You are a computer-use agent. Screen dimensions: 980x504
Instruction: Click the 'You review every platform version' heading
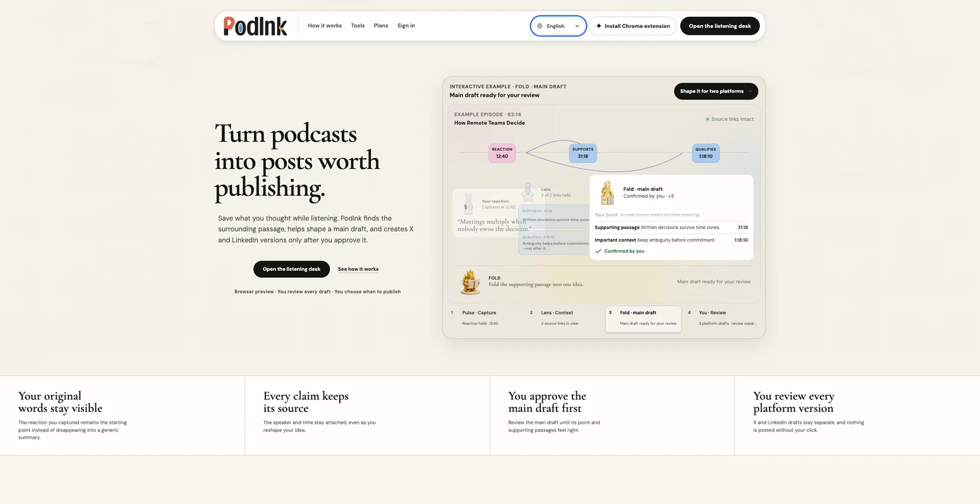(x=794, y=402)
